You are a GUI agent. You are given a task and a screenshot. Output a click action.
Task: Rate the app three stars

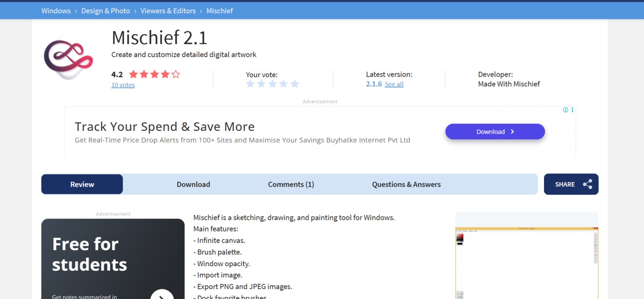pos(273,84)
